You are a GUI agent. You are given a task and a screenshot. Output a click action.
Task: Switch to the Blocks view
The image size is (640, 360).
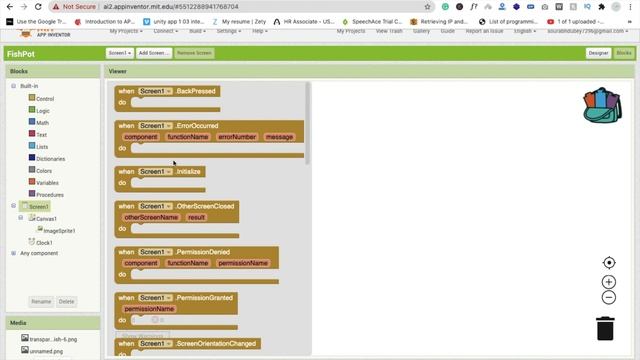(624, 53)
